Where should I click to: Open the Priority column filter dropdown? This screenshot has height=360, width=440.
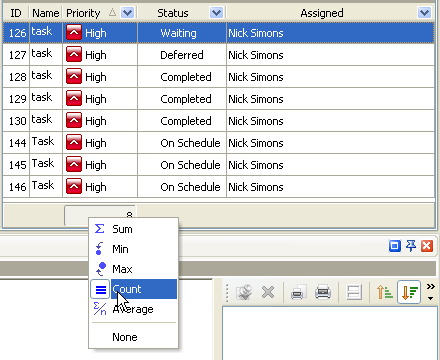(x=127, y=13)
